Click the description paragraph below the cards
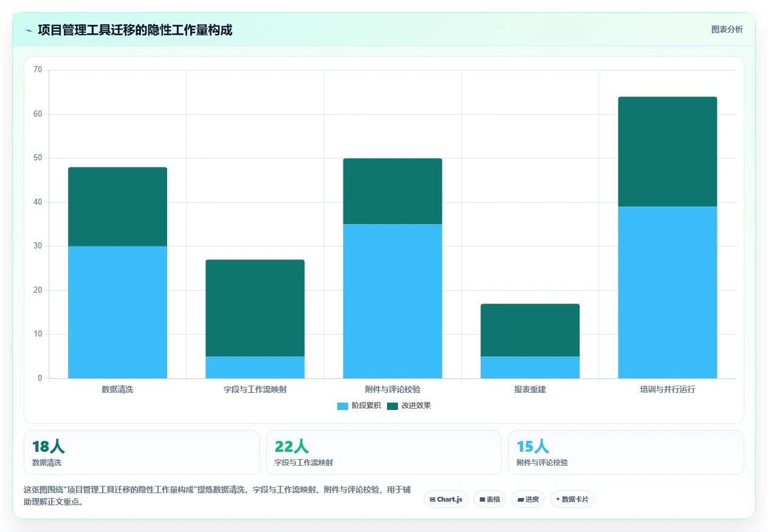The width and height of the screenshot is (768, 532). point(218,496)
